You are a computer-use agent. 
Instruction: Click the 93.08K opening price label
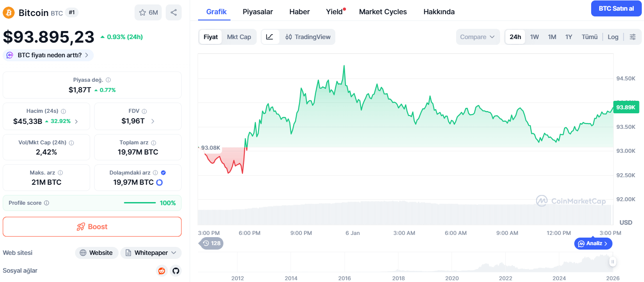point(211,147)
